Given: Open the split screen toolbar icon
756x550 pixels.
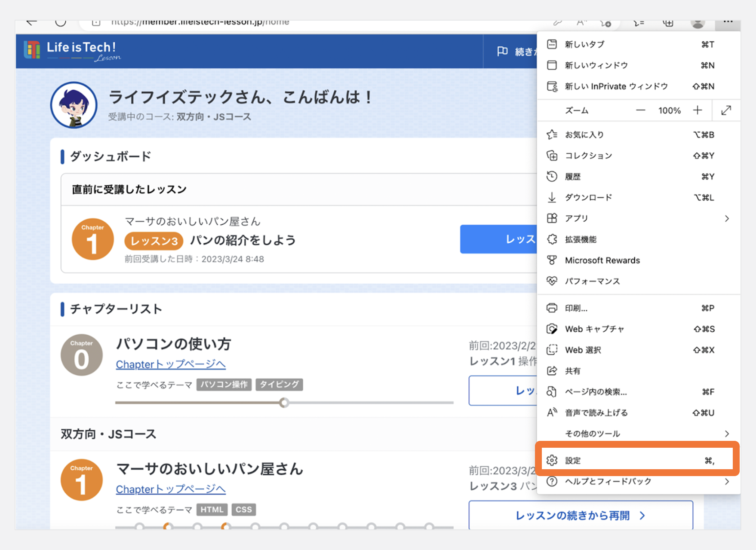Looking at the screenshot, I should coord(638,24).
